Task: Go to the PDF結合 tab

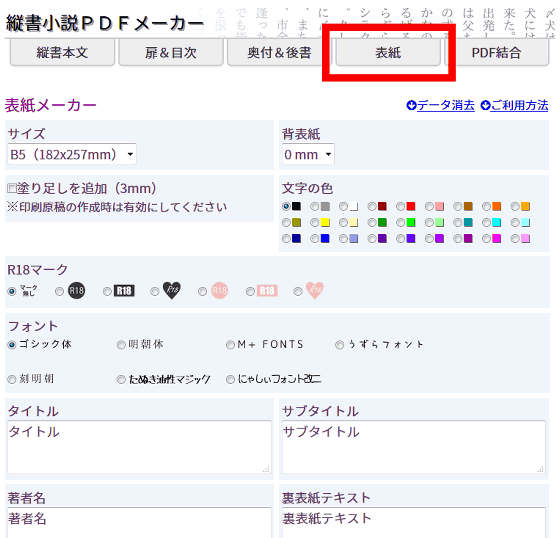Action: pyautogui.click(x=497, y=53)
